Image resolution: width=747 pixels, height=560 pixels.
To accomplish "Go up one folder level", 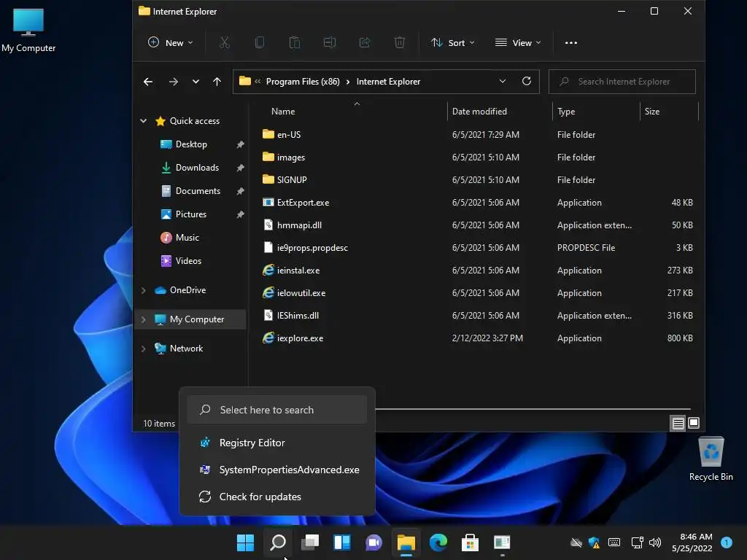I will (x=217, y=82).
